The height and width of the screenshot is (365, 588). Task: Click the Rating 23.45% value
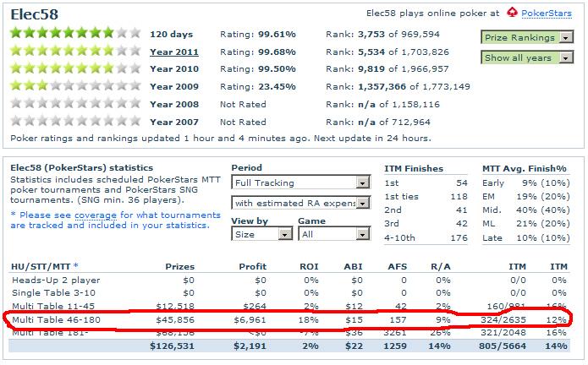pos(277,87)
